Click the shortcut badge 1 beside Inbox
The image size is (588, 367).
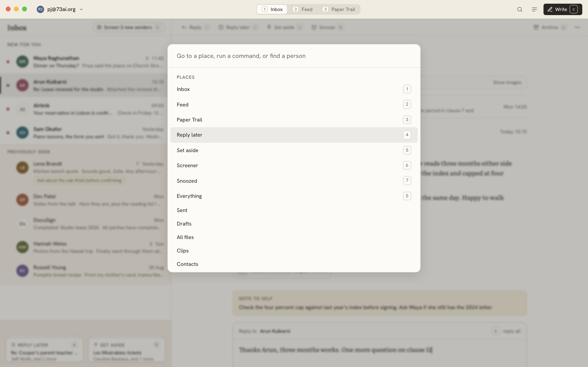[x=407, y=89]
